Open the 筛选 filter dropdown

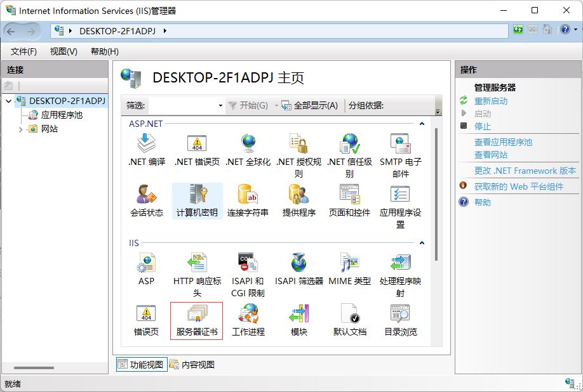point(220,106)
